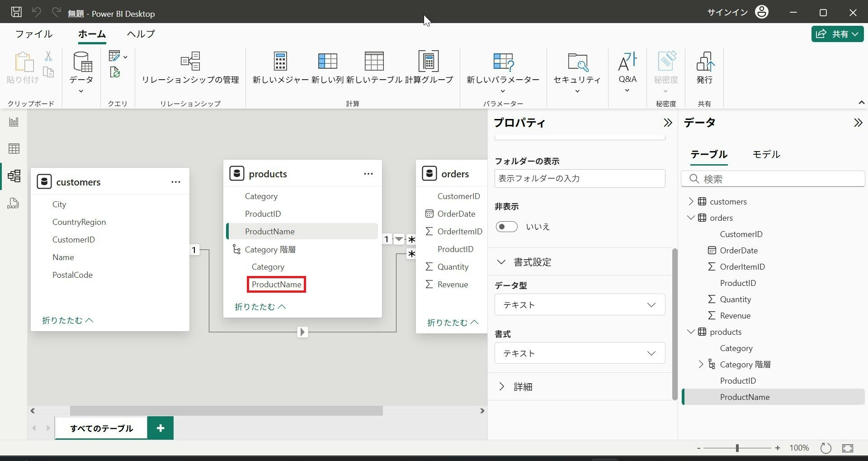The width and height of the screenshot is (868, 461).
Task: Switch to テーブル tab in Data pane
Action: tap(709, 154)
